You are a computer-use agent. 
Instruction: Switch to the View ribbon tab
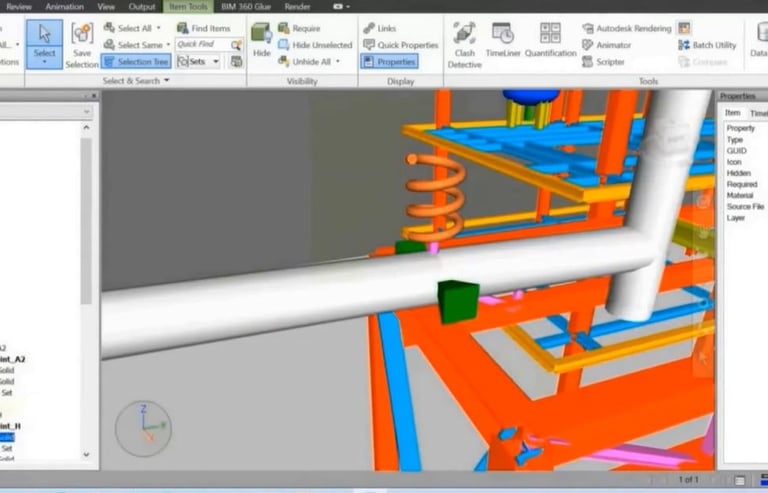tap(106, 6)
